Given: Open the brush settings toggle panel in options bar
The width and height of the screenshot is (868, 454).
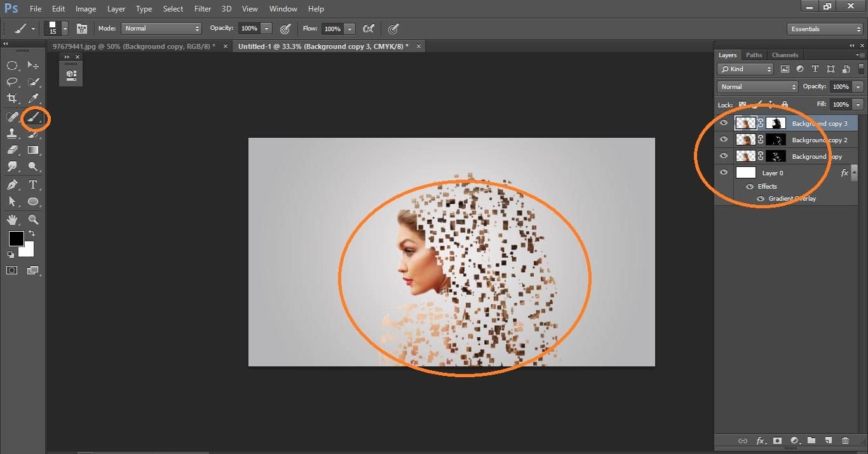Looking at the screenshot, I should pos(82,29).
